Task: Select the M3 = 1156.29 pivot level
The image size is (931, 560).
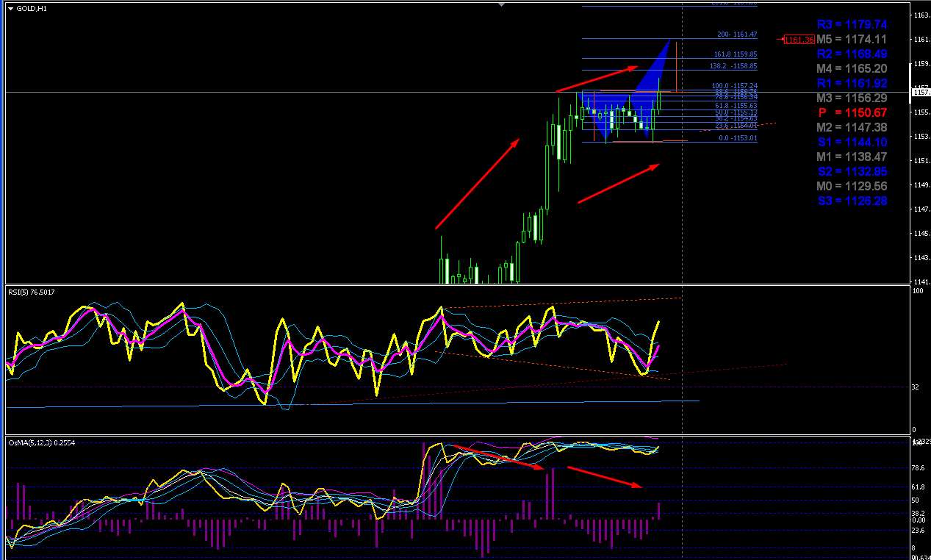Action: click(852, 98)
